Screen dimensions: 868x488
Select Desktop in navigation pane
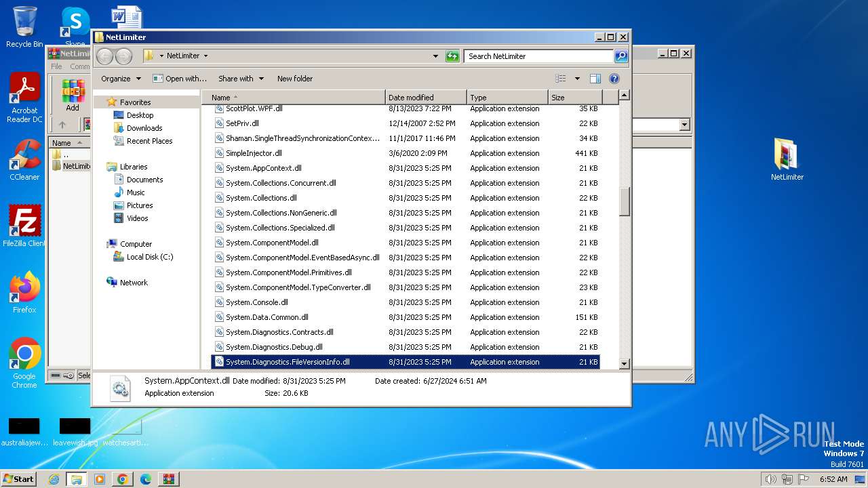tap(140, 115)
